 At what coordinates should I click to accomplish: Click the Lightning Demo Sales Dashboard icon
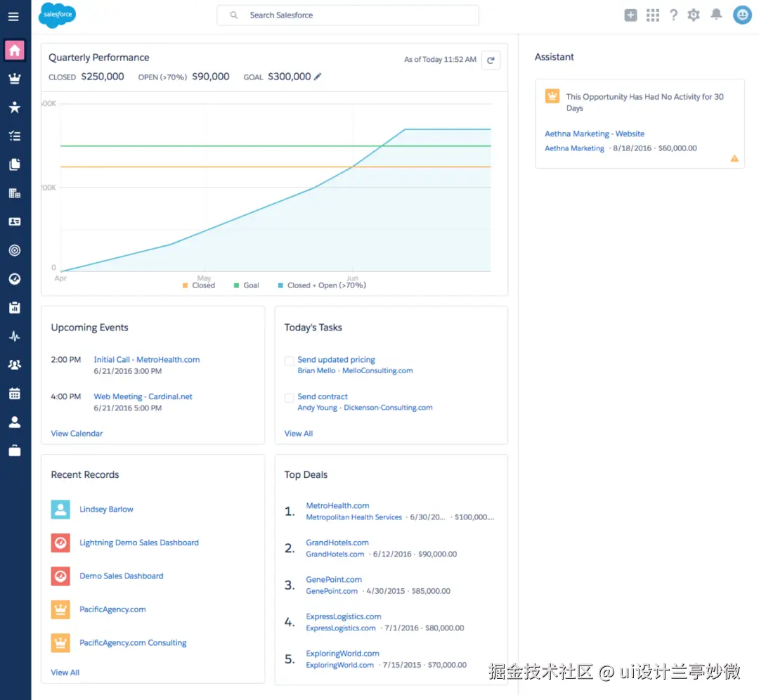60,543
